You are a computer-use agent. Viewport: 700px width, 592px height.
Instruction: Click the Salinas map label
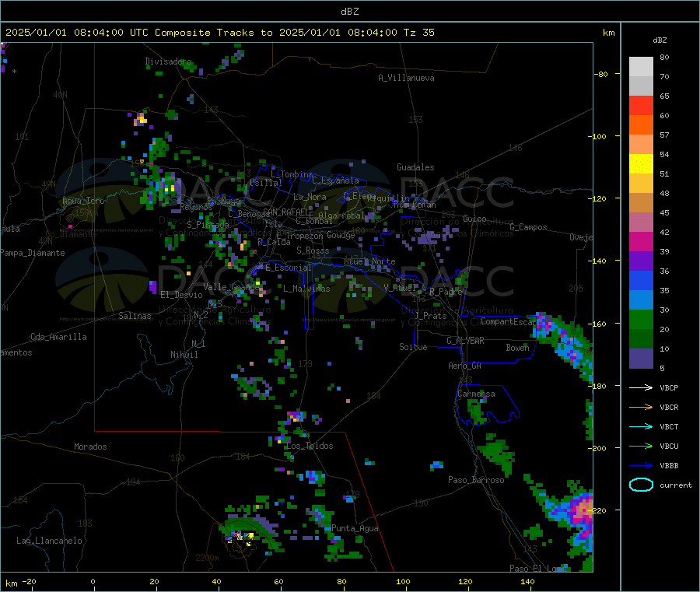point(135,316)
